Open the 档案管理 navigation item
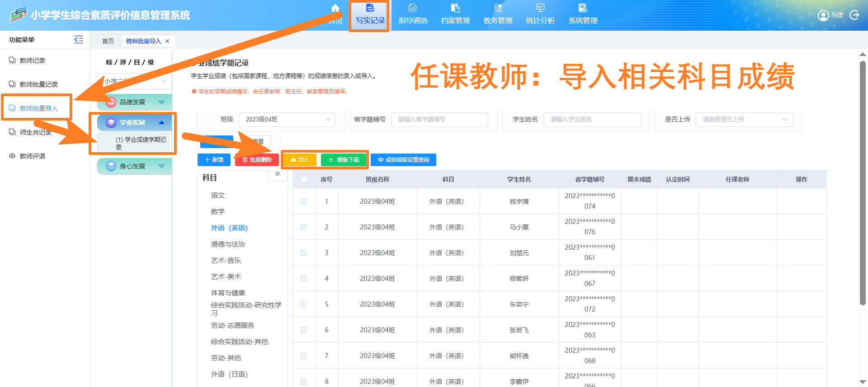Viewport: 868px width, 387px height. point(455,15)
